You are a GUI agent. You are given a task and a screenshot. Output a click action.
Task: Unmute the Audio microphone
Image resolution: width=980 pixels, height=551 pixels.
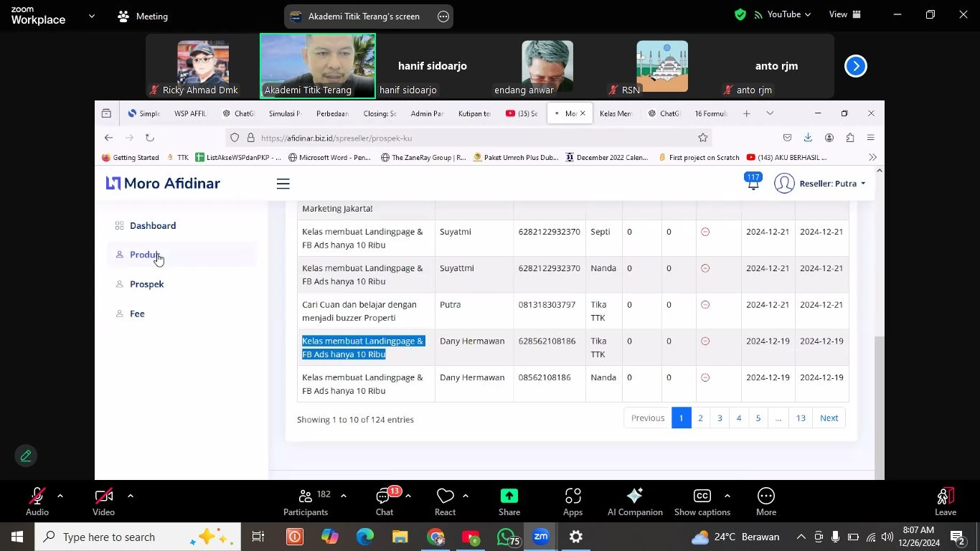pos(37,501)
